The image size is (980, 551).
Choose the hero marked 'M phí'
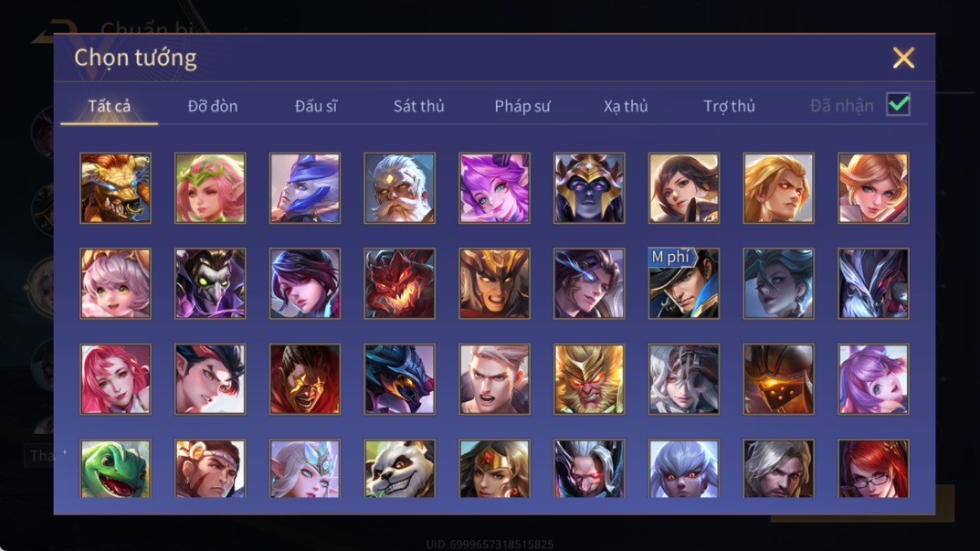tap(684, 283)
